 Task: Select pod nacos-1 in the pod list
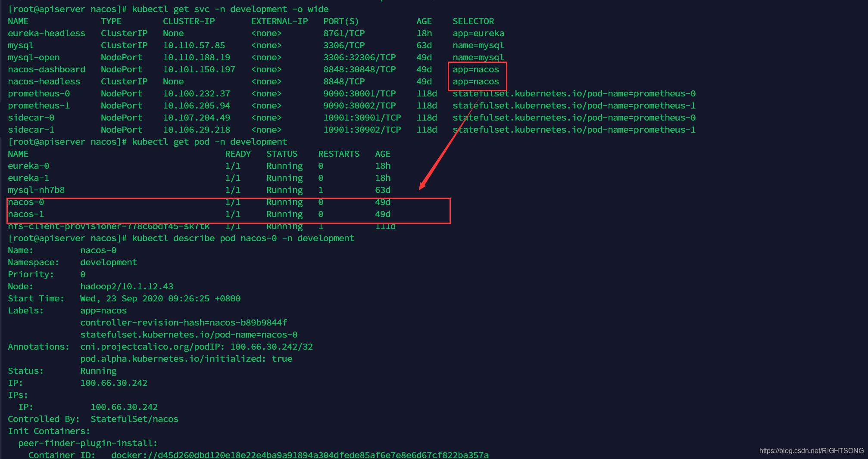(x=26, y=214)
